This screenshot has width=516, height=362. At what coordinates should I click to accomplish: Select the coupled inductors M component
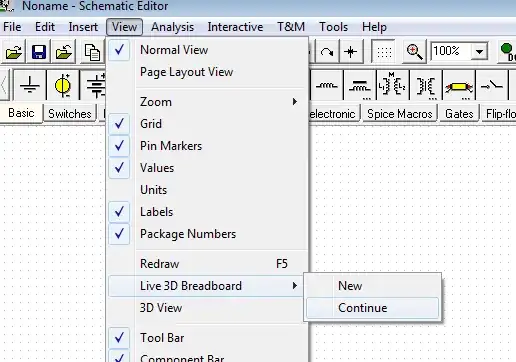click(392, 86)
